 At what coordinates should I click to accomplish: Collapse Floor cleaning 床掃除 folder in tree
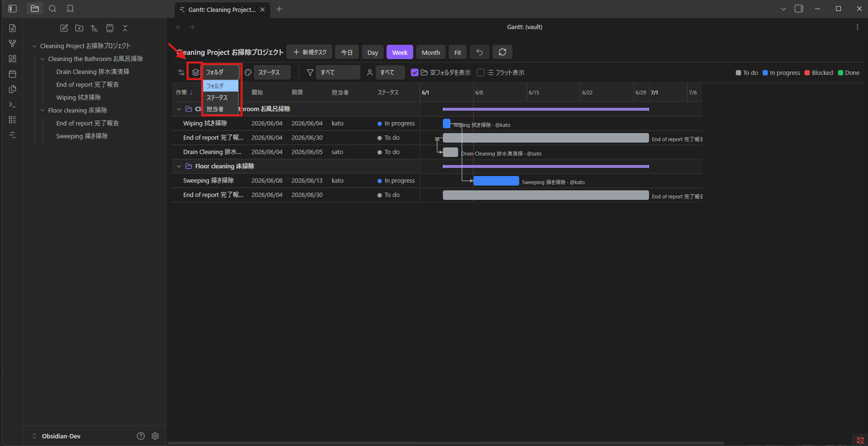click(42, 110)
